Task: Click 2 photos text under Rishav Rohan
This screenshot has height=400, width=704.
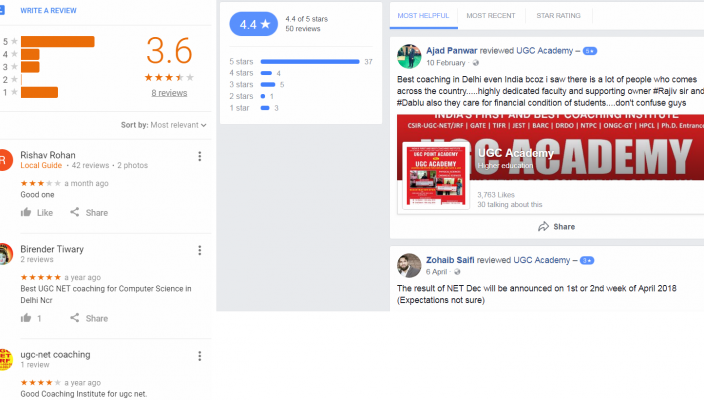Action: tap(132, 165)
